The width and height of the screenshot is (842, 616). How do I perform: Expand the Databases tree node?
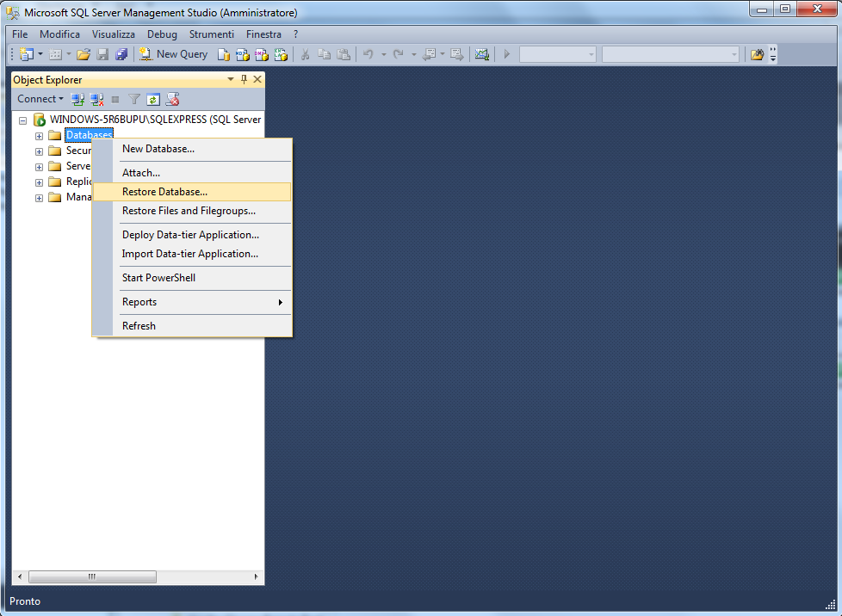point(39,136)
